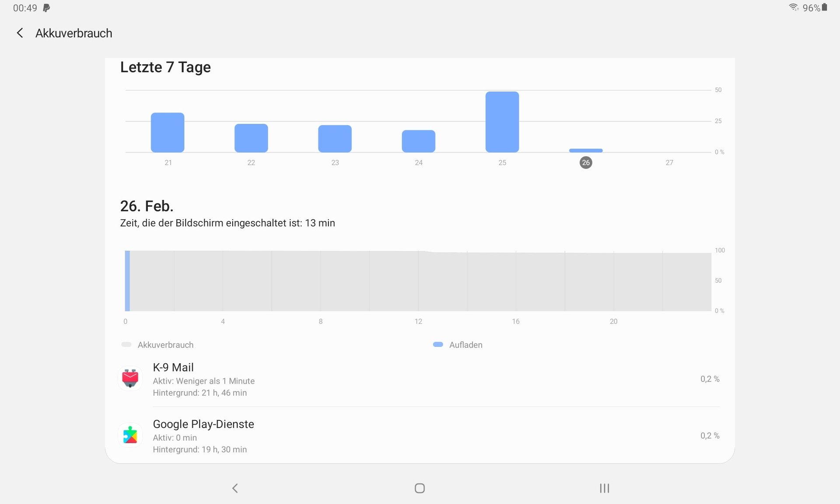Tap the date label 24

419,162
